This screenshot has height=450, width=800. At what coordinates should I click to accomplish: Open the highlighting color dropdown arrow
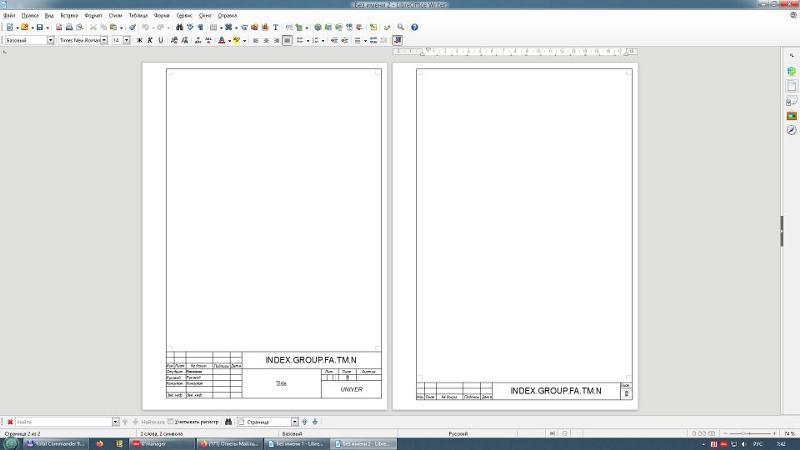244,41
